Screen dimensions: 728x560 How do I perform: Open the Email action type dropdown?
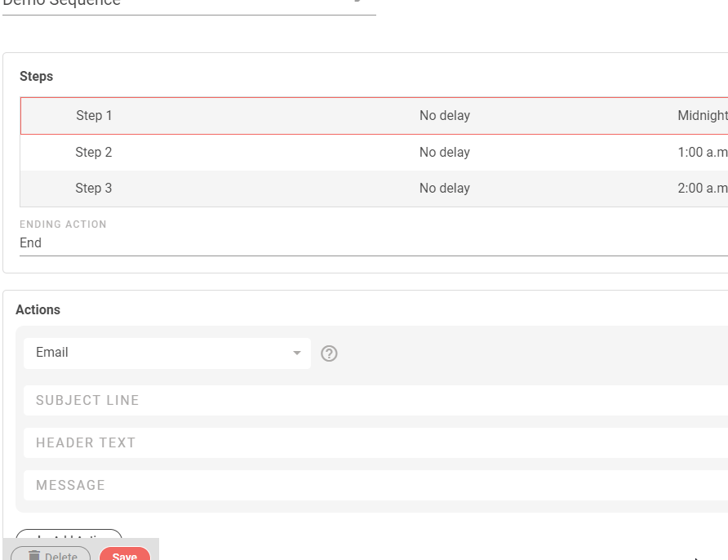click(166, 353)
